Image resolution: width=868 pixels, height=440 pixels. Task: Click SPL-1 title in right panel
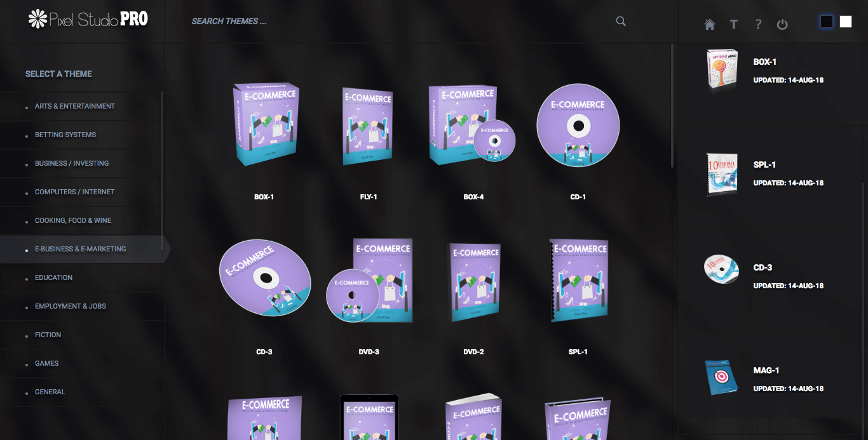pos(764,165)
